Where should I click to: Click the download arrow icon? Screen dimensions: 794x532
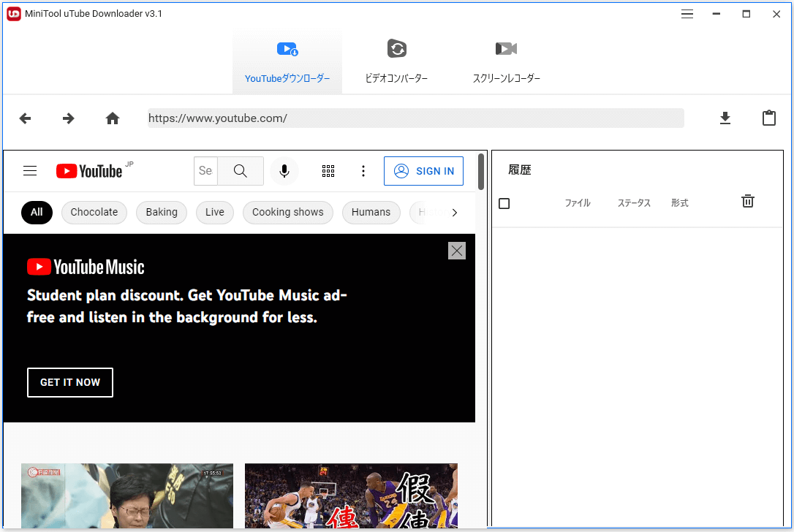tap(725, 118)
